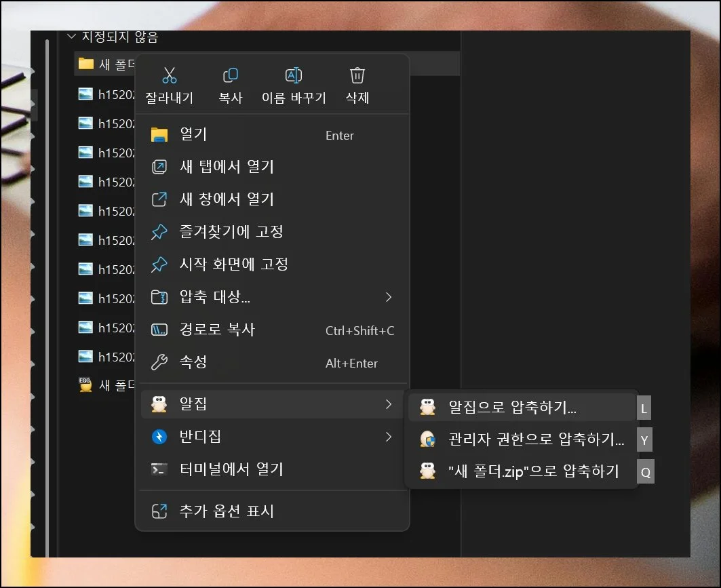The width and height of the screenshot is (721, 588).
Task: Click the pin icon for 시작 화면에 고정
Action: tap(158, 264)
